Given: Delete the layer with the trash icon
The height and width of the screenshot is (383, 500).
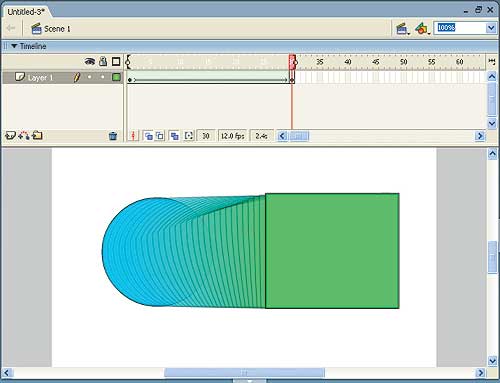Looking at the screenshot, I should 113,136.
